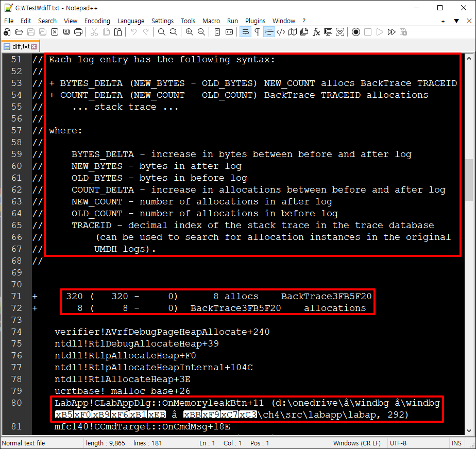The width and height of the screenshot is (476, 449).
Task: Start recording a macro
Action: tap(356, 32)
